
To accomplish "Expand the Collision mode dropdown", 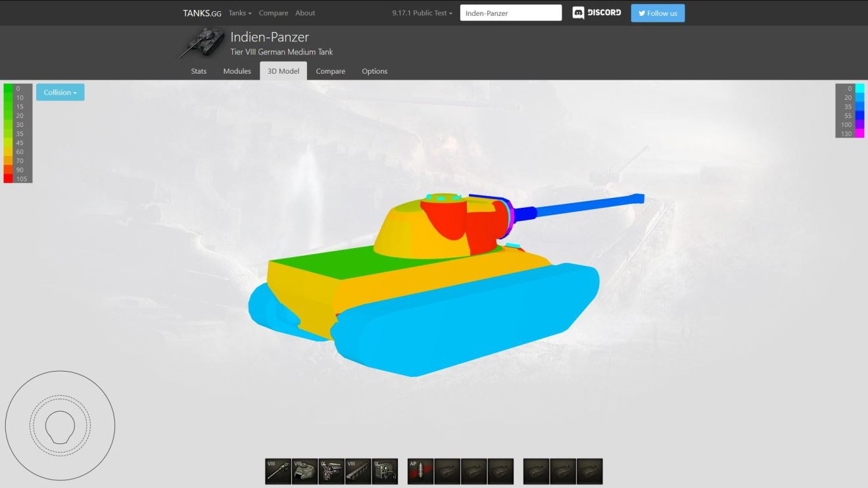I will pyautogui.click(x=60, y=93).
